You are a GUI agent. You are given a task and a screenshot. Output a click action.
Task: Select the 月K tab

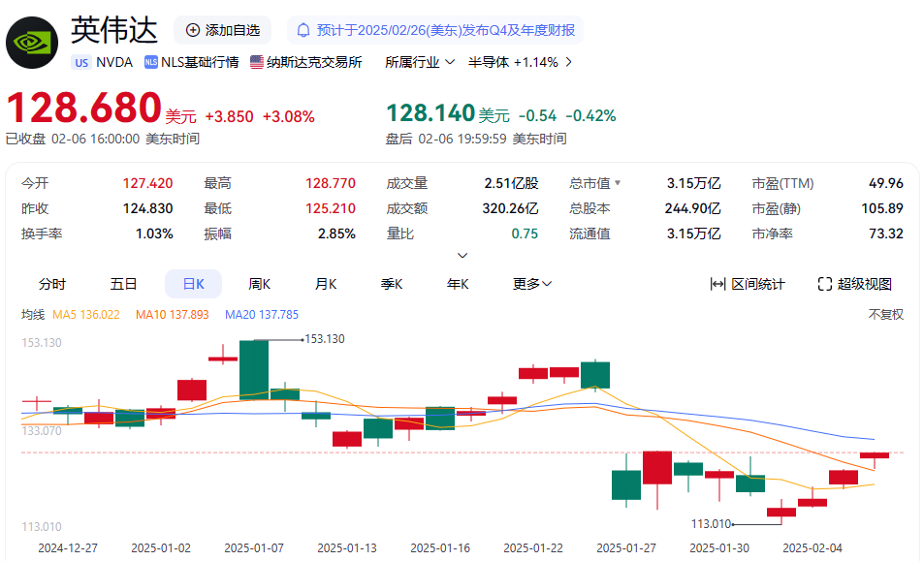325,284
